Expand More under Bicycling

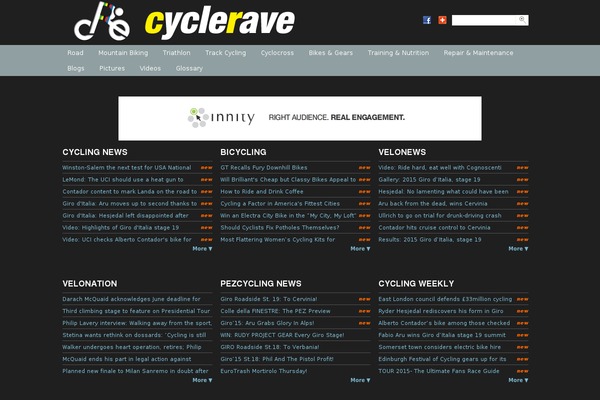[x=360, y=249]
